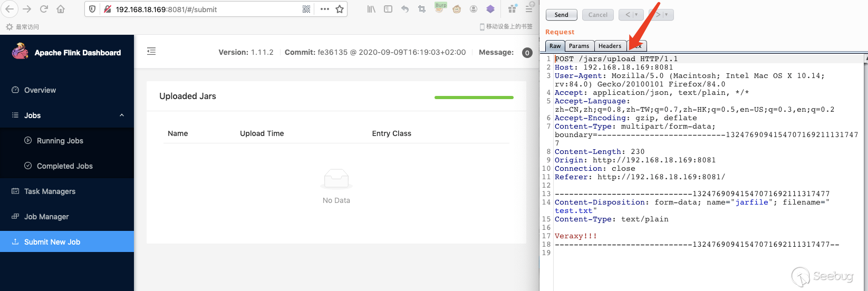Screen dimensions: 868x291
Task: Click the Content-Type: text/plain line
Action: (x=612, y=219)
